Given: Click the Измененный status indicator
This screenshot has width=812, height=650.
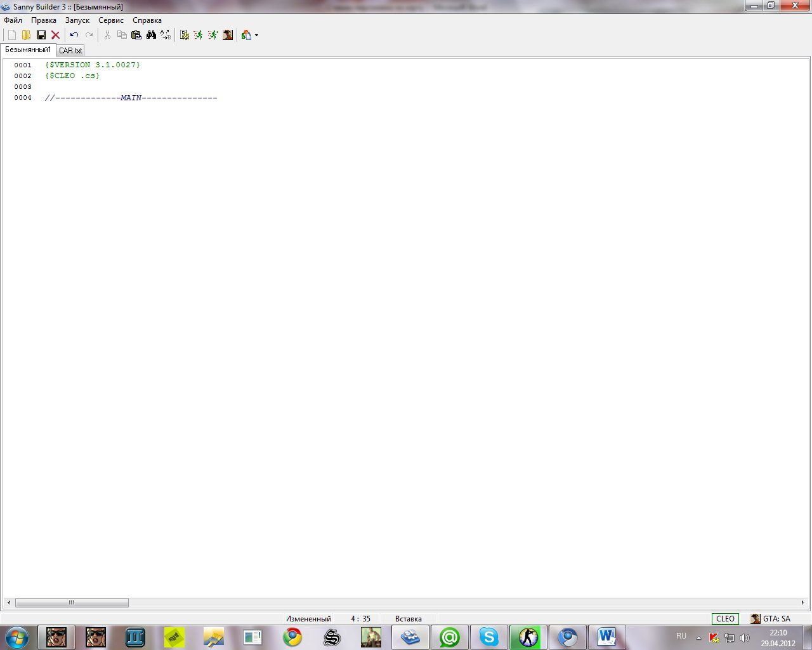Looking at the screenshot, I should tap(308, 619).
